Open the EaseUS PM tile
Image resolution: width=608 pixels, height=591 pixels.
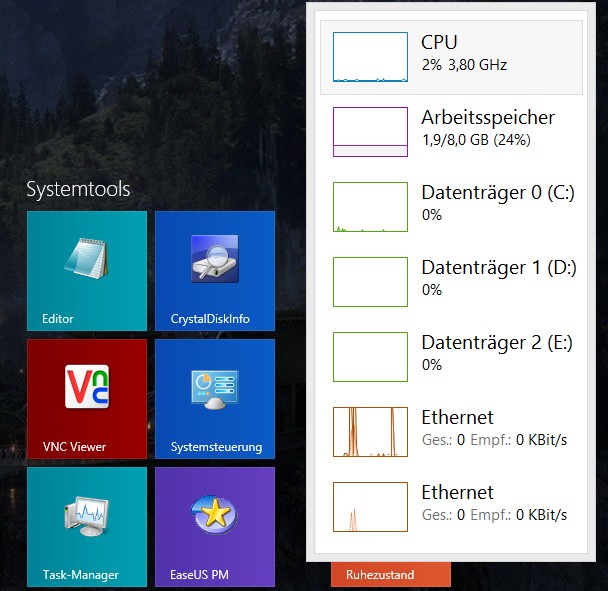215,527
